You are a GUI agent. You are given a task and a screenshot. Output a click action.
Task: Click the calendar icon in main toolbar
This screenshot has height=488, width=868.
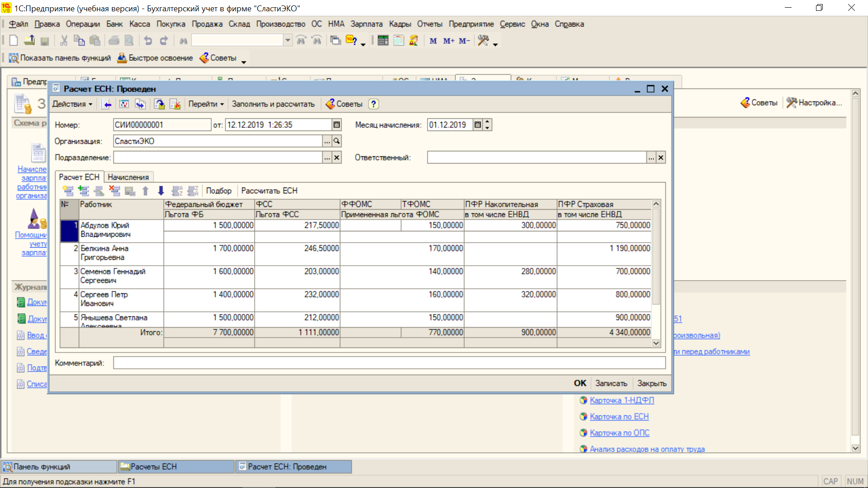[x=398, y=41]
